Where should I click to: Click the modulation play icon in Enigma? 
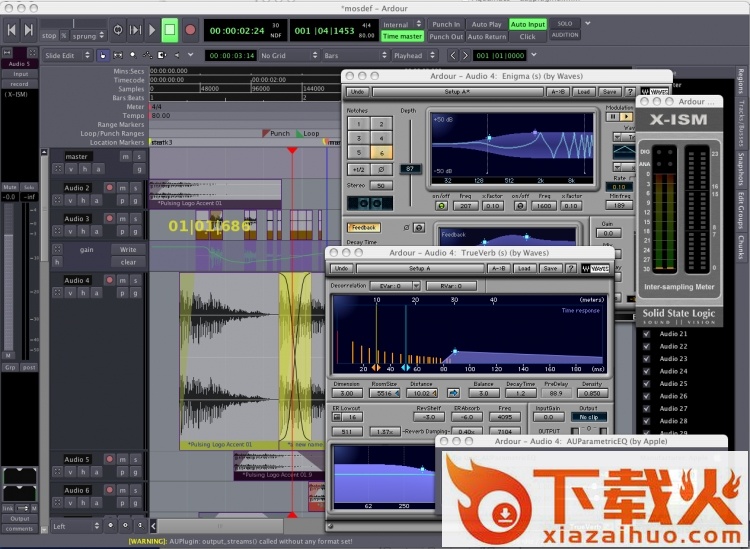point(626,117)
